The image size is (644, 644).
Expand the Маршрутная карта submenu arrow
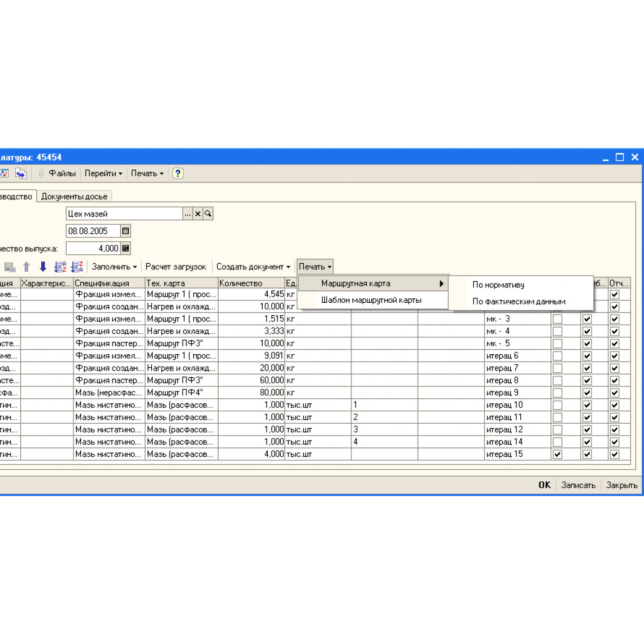pos(442,284)
